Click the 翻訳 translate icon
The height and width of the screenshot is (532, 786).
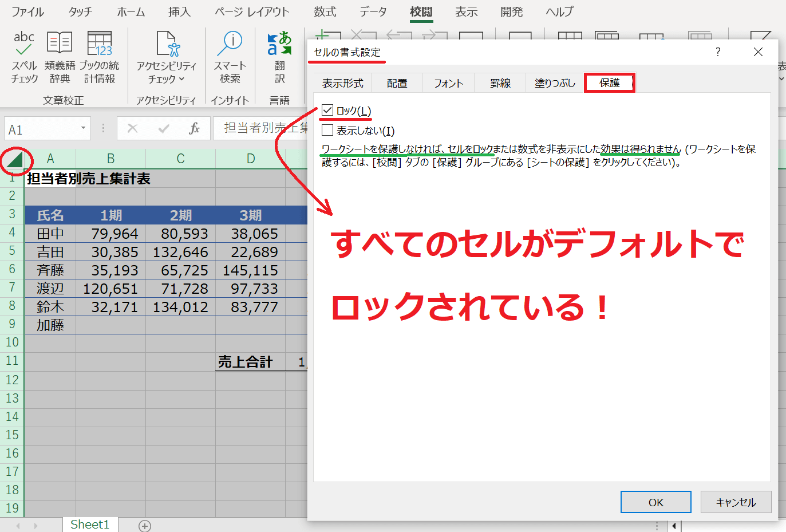(279, 57)
